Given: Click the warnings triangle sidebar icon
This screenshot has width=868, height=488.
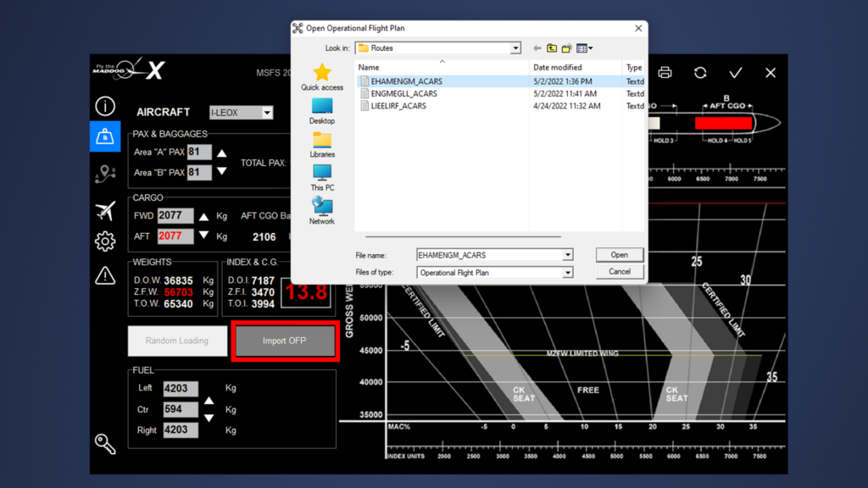Looking at the screenshot, I should (105, 274).
